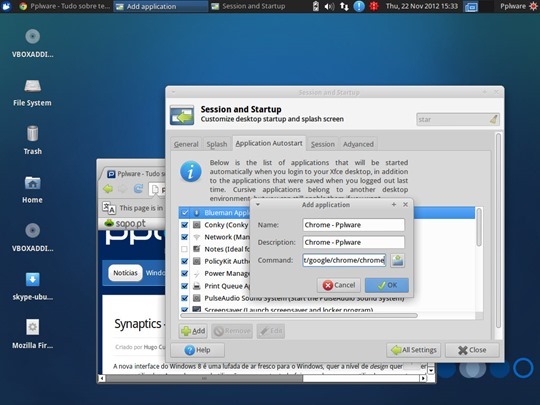Viewport: 540px width, 405px height.
Task: Click the red gear icon beside Ppiware
Action: (534, 6)
